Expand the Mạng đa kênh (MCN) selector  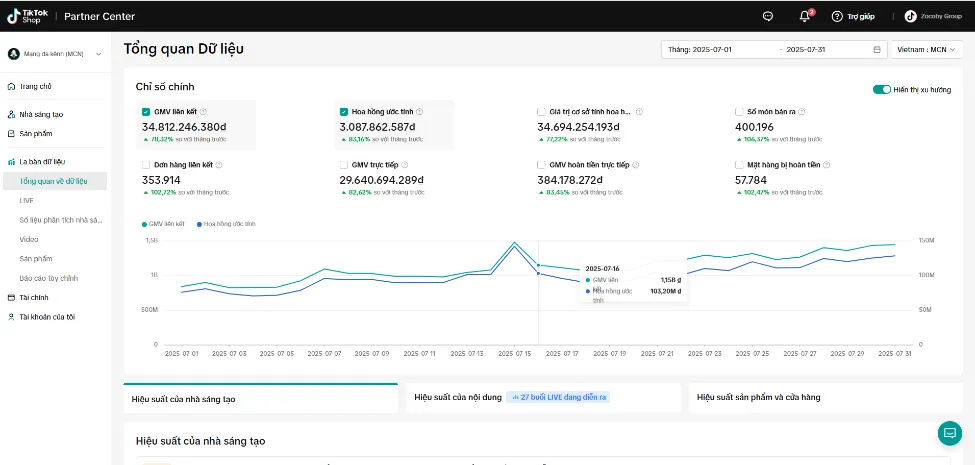pos(55,54)
